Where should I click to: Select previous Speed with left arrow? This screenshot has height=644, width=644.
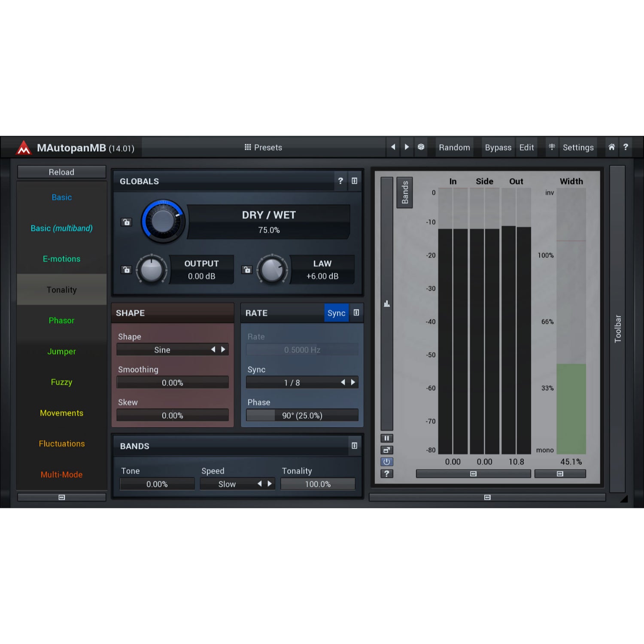click(259, 484)
